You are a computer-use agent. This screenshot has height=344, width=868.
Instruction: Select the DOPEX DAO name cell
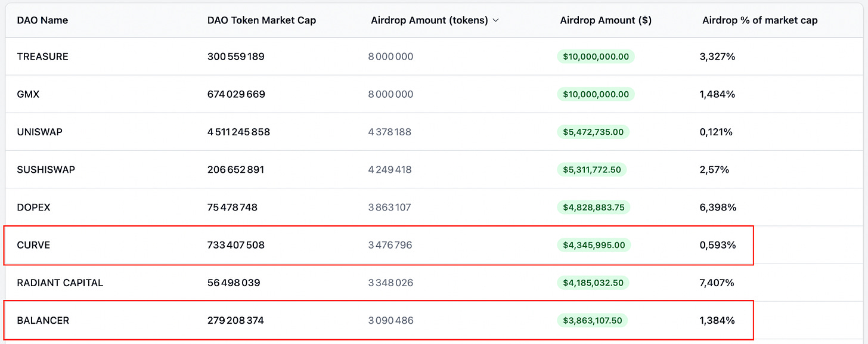pos(34,207)
